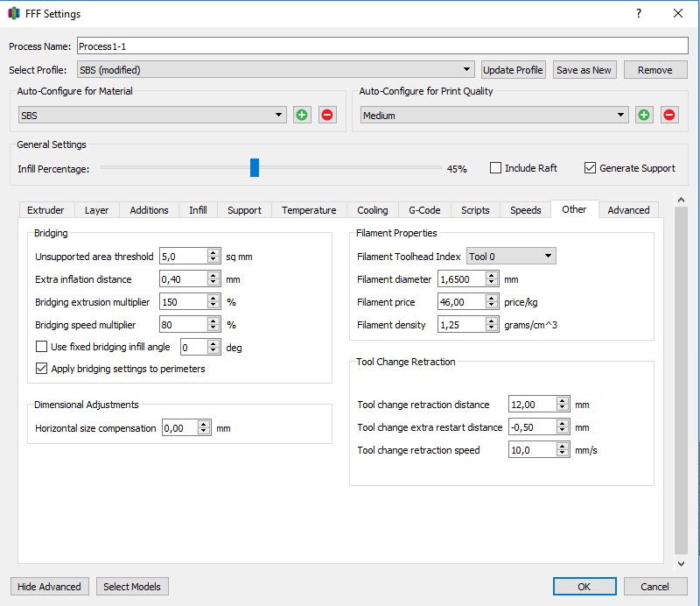Click red minus icon next to SBS material

pyautogui.click(x=327, y=115)
